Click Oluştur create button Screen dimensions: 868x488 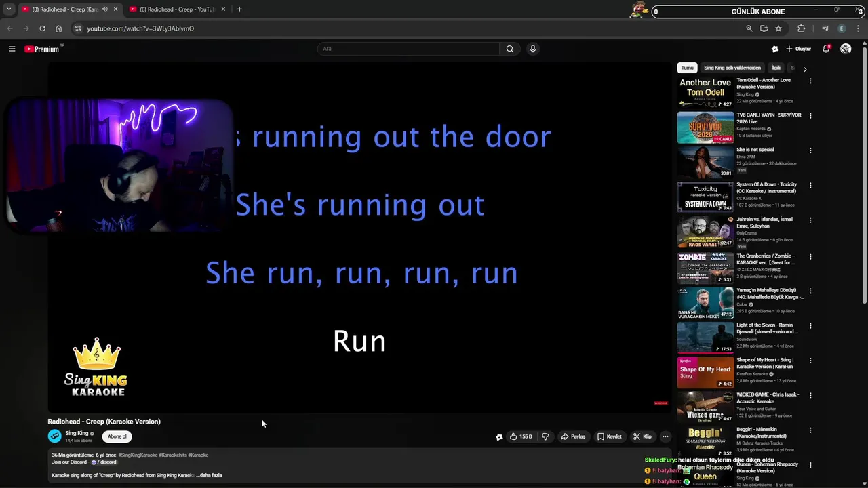(799, 49)
